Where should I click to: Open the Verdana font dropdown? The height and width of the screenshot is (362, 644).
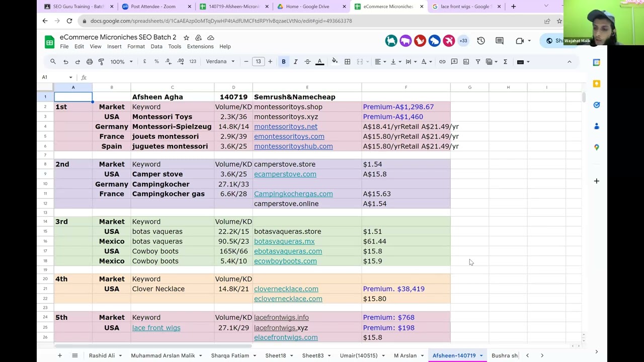point(220,62)
